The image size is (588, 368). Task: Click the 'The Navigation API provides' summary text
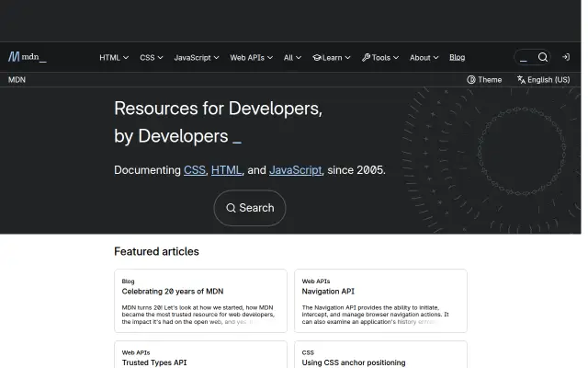(x=375, y=315)
